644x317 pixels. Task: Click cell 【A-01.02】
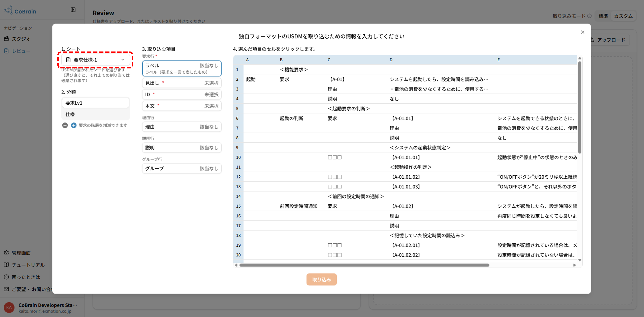coord(441,206)
